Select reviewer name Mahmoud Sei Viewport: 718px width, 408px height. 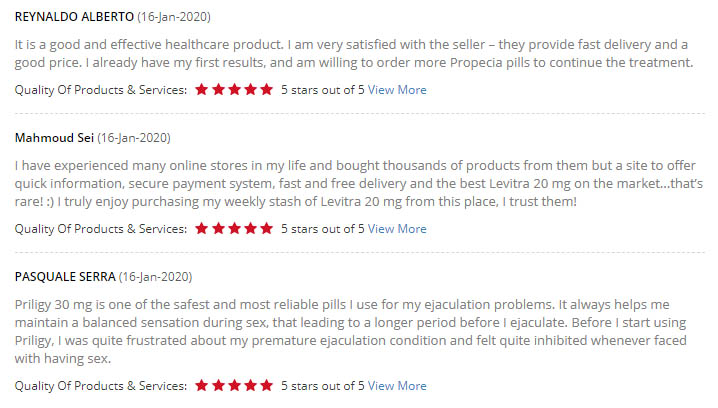click(54, 138)
